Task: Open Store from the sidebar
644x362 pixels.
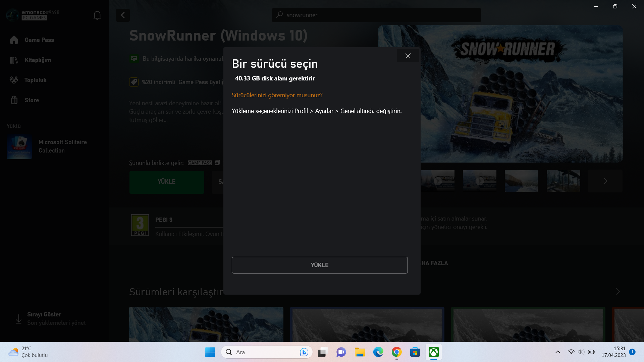Action: click(32, 100)
